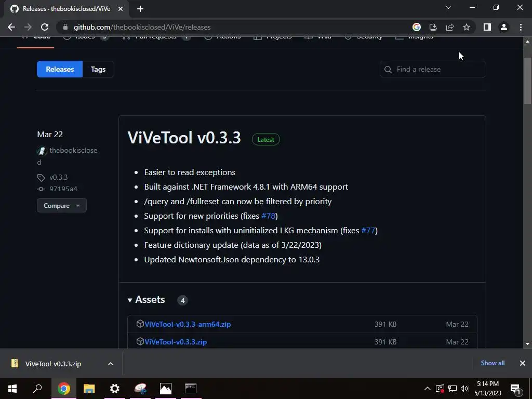The width and height of the screenshot is (532, 399).
Task: Open a new browser tab
Action: coord(140,9)
